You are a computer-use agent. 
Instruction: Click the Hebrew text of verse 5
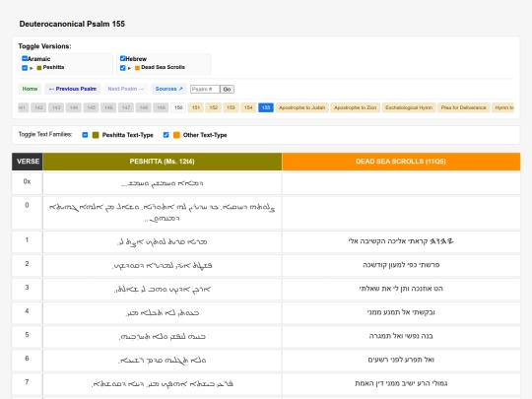401,336
